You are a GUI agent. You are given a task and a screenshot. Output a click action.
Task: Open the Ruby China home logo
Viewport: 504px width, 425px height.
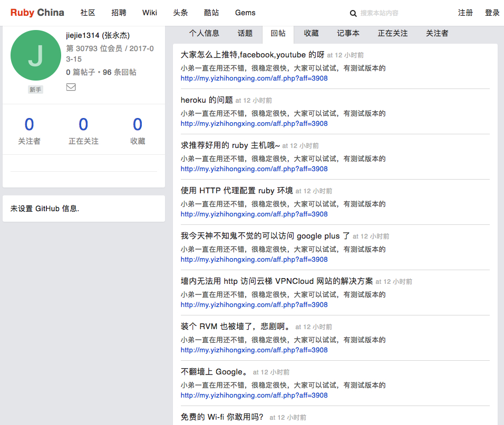coord(37,13)
